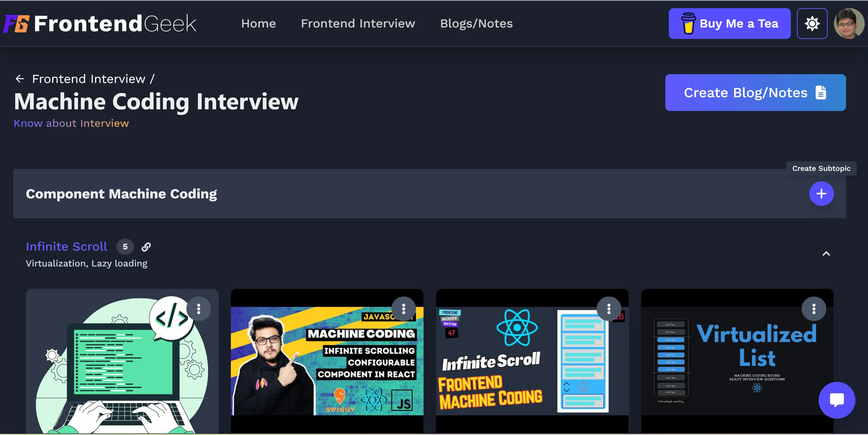Click Buy Me a Tea button
The width and height of the screenshot is (868, 435).
(730, 24)
